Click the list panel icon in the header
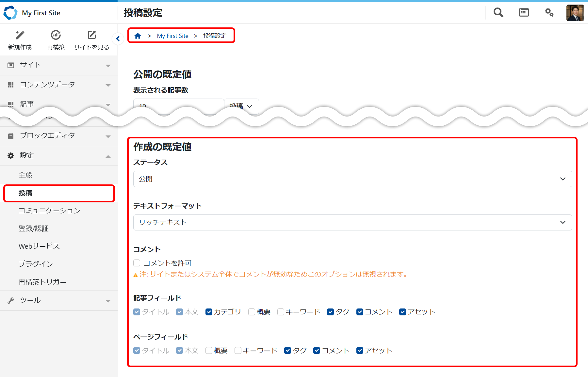 coord(523,12)
